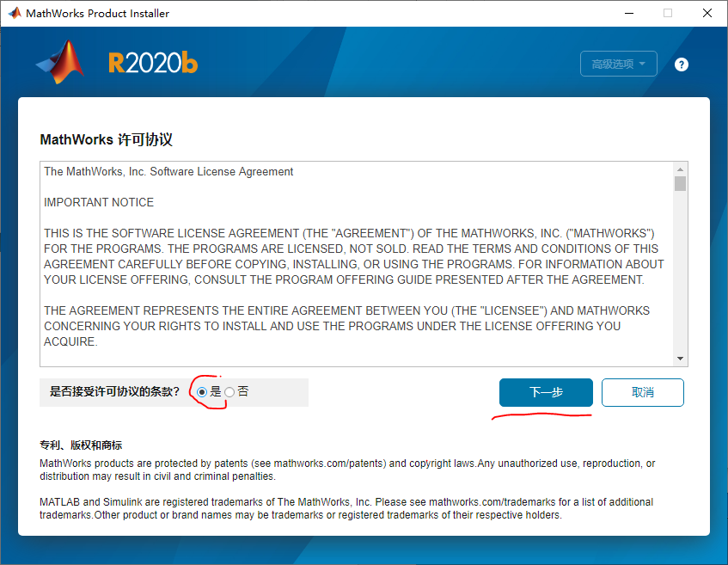Click the 下一步 button to continue
Viewport: 728px width, 565px height.
(545, 392)
